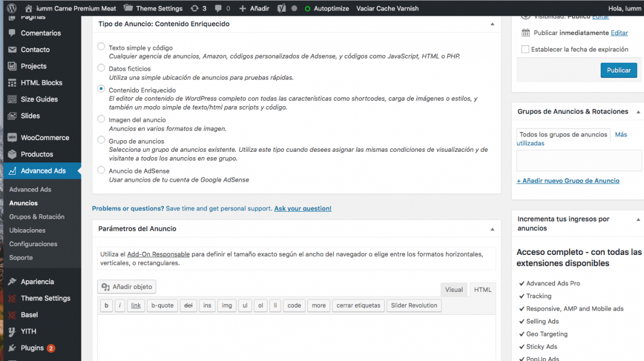Open the comments bubble icon in admin bar
The width and height of the screenshot is (644, 361).
[x=218, y=8]
